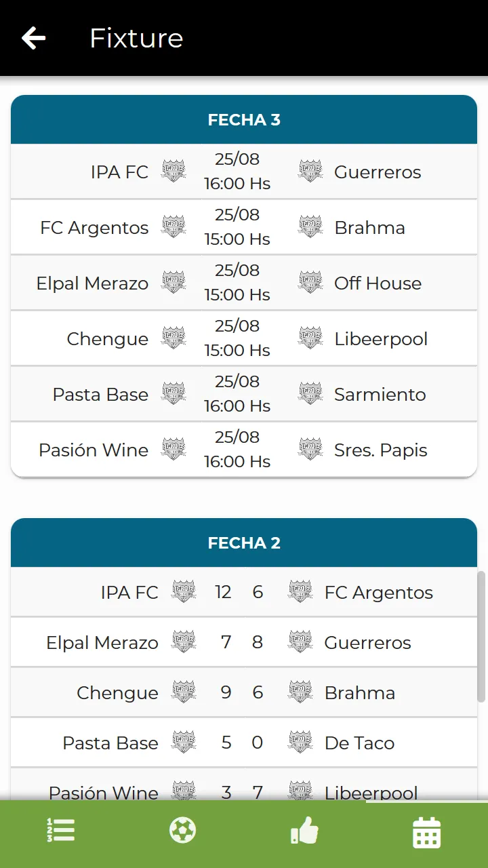Tap the Brahma team crest in Fecha 3

(310, 226)
